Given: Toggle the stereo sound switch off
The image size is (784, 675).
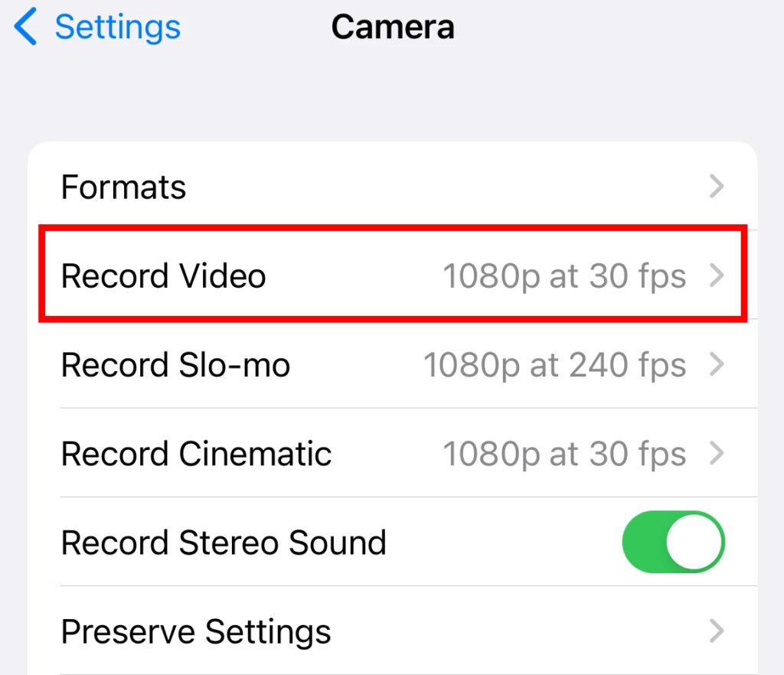Looking at the screenshot, I should pos(672,542).
